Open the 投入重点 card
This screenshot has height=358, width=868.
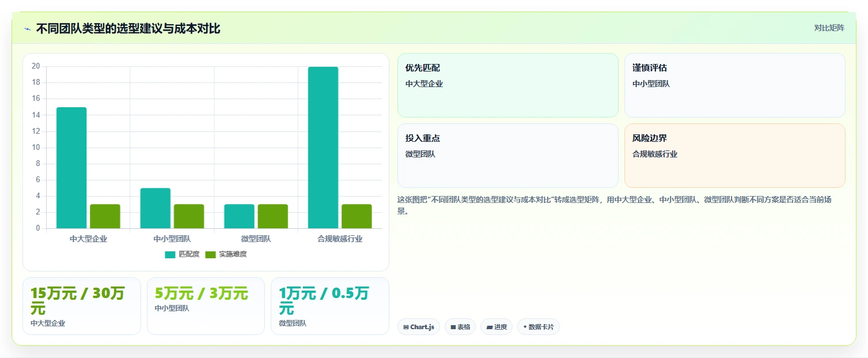(x=507, y=156)
